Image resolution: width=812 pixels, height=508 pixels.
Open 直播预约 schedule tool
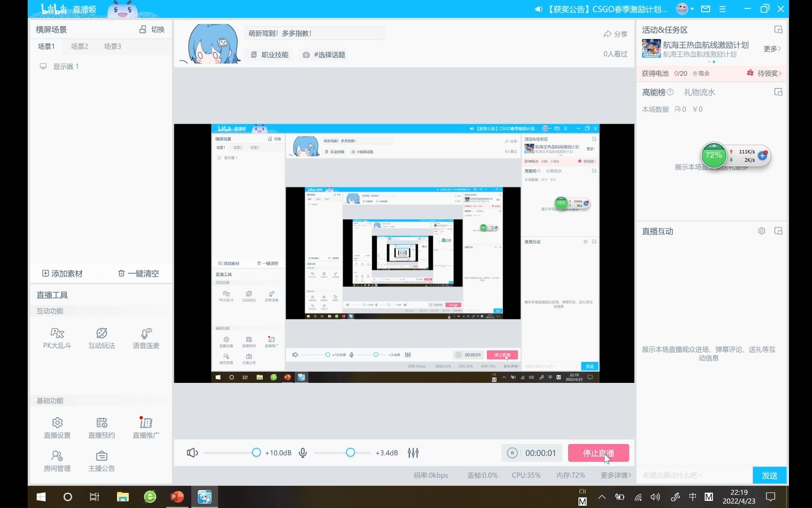[x=101, y=428]
